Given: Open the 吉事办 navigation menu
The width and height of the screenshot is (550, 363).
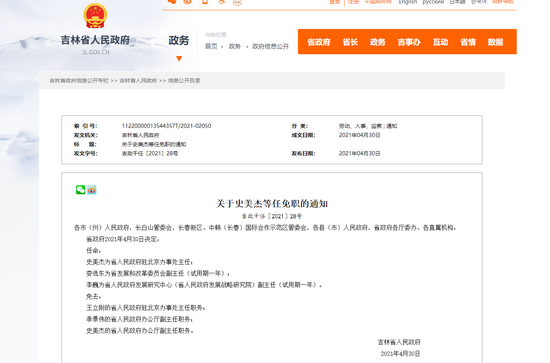Looking at the screenshot, I should pyautogui.click(x=409, y=42).
